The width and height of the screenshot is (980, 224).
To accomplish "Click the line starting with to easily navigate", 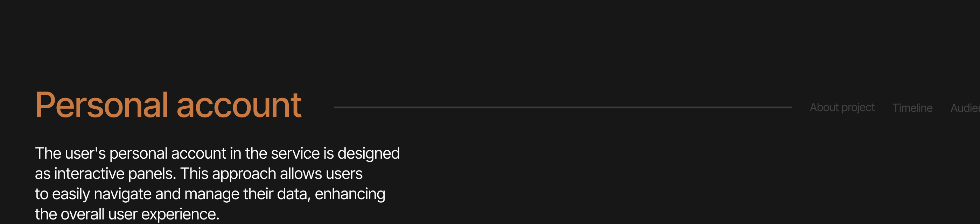I will (x=210, y=194).
